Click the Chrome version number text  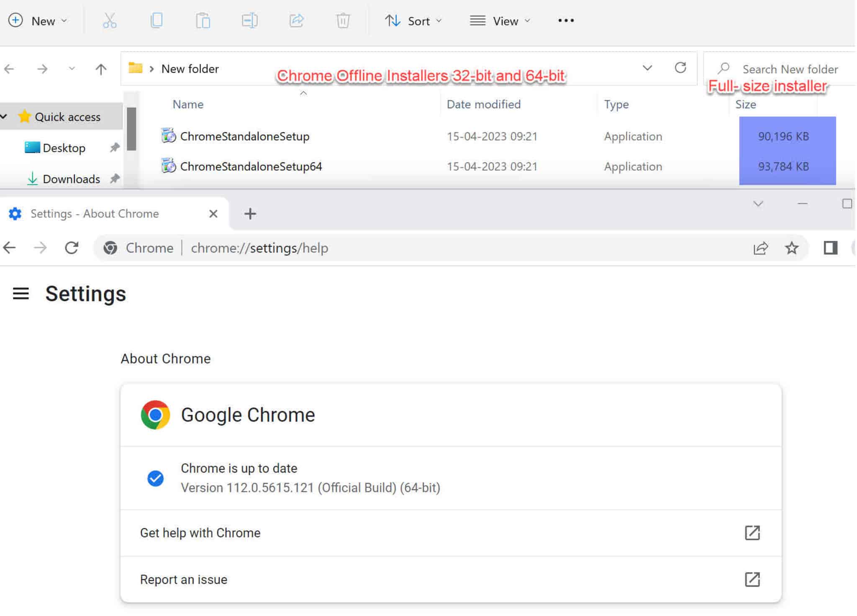click(310, 488)
